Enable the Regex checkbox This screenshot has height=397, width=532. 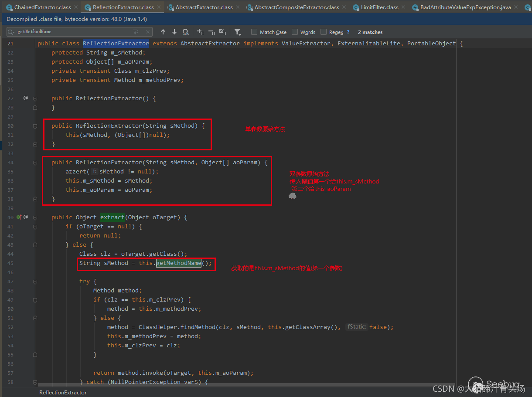(x=324, y=32)
